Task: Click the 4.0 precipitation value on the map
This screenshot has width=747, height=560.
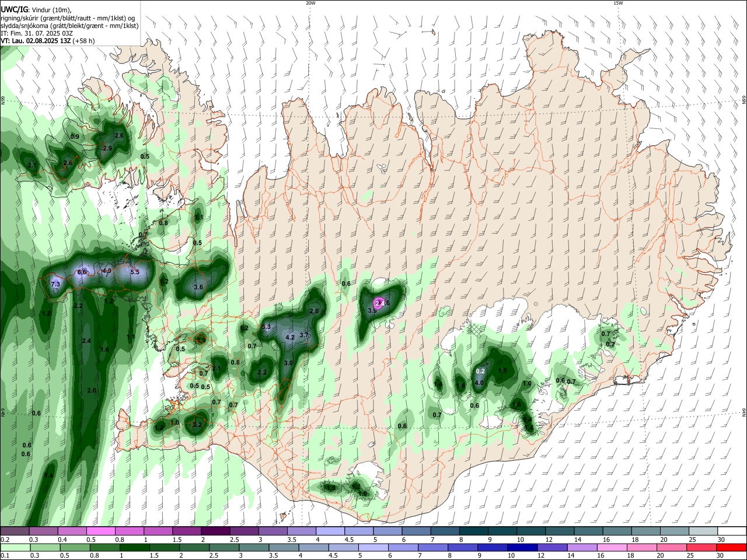Action: point(480,383)
